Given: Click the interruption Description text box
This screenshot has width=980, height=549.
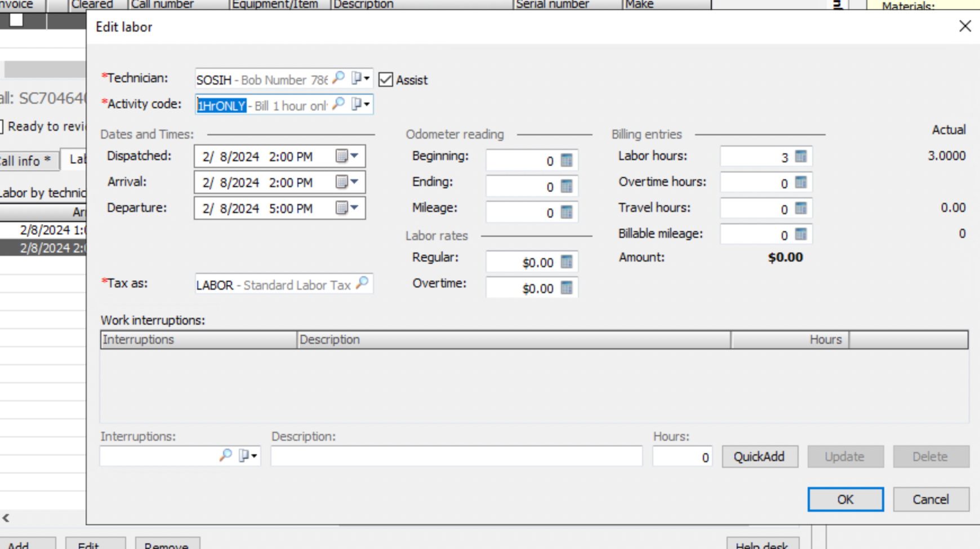Looking at the screenshot, I should pos(456,456).
